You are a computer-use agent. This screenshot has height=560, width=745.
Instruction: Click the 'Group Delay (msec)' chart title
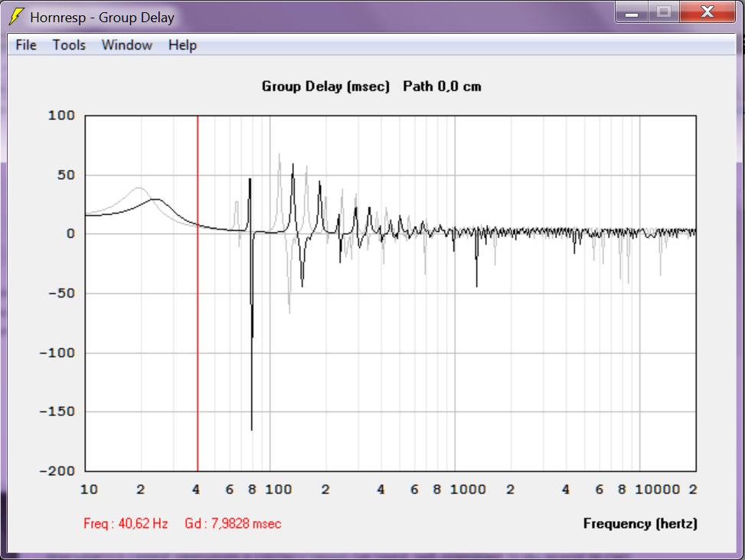point(325,86)
